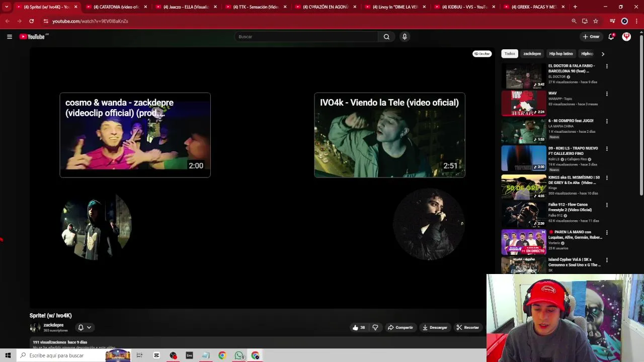Click the Recortar clip button
The height and width of the screenshot is (362, 644).
tap(468, 327)
